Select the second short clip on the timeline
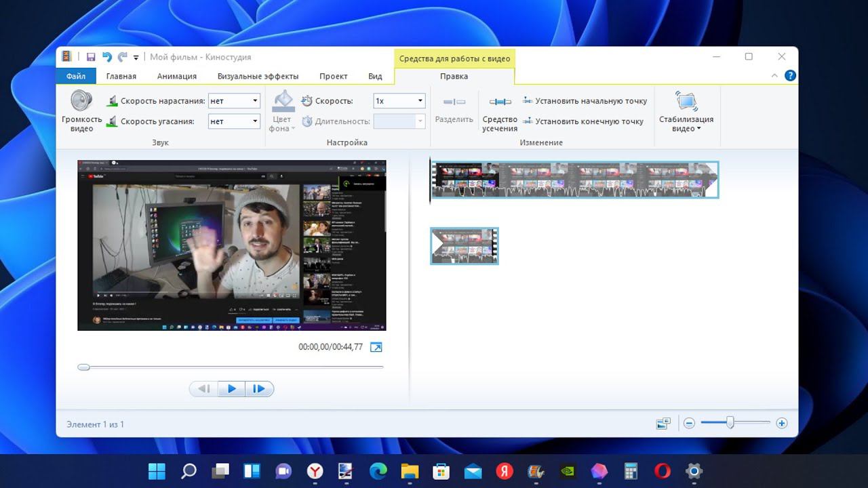The height and width of the screenshot is (488, 868). click(x=465, y=246)
